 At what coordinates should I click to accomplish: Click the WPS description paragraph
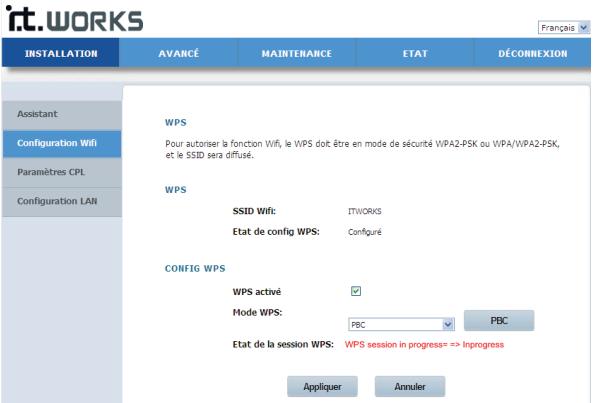362,149
